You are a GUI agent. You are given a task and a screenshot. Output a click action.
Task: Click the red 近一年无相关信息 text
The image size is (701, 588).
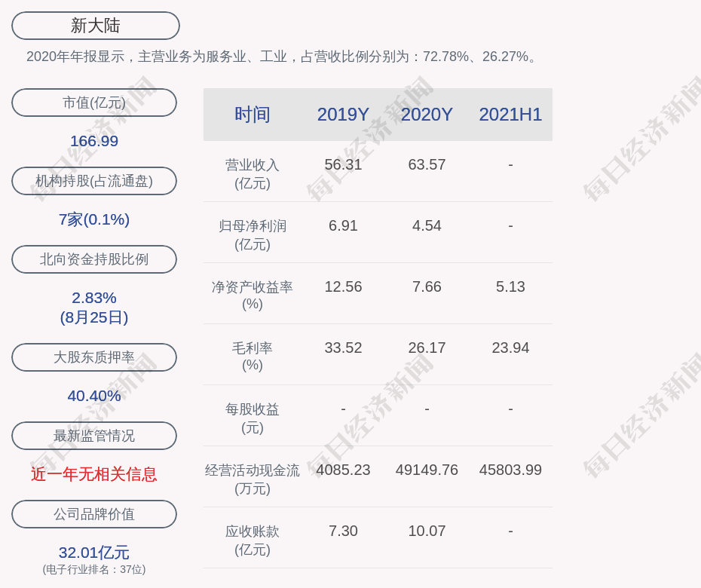[x=94, y=474]
